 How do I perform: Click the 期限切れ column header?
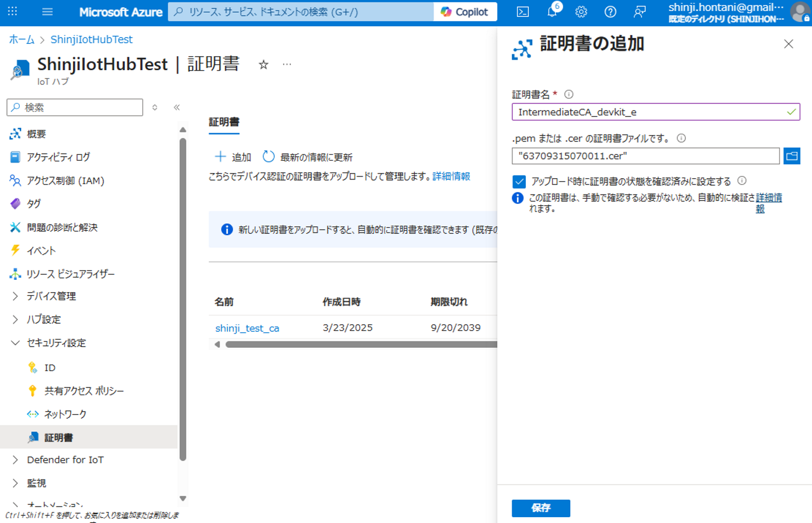click(449, 302)
